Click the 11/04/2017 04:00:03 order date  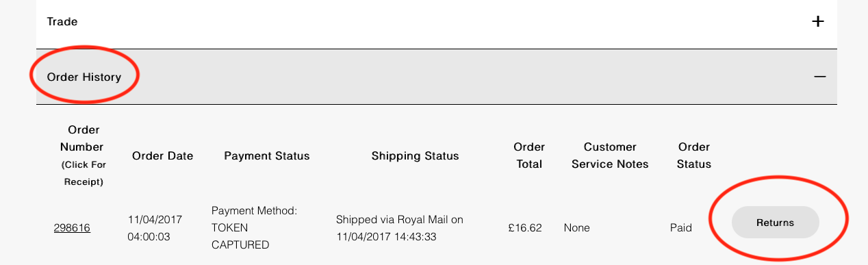tap(155, 227)
